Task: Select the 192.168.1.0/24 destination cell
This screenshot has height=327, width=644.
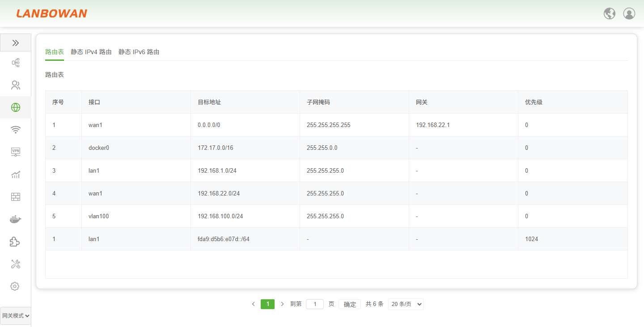Action: pos(245,170)
